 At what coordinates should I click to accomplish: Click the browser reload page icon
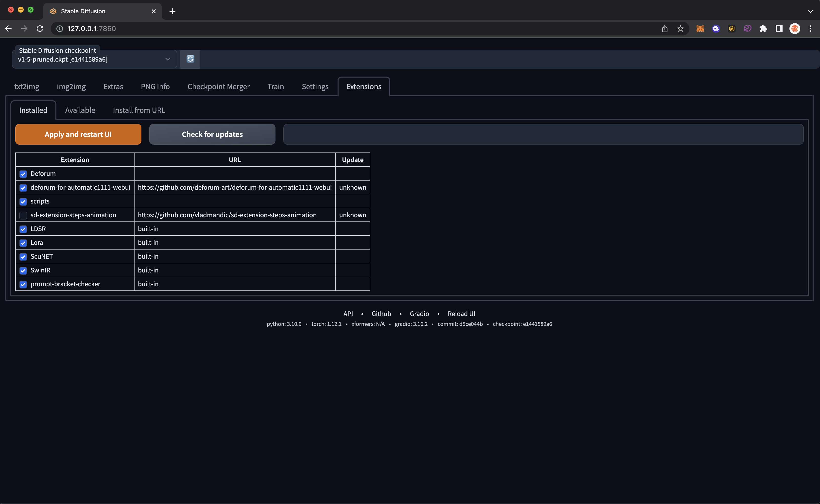[40, 29]
